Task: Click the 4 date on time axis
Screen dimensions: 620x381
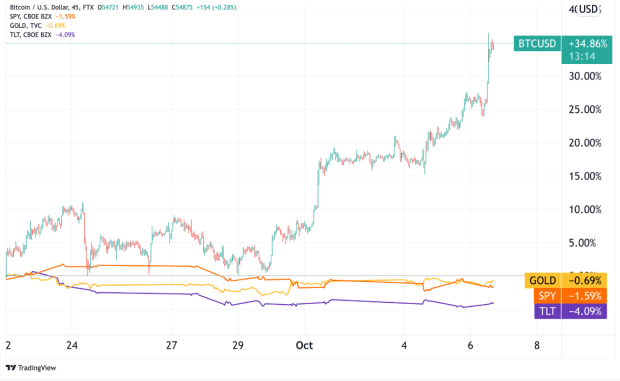Action: [404, 345]
